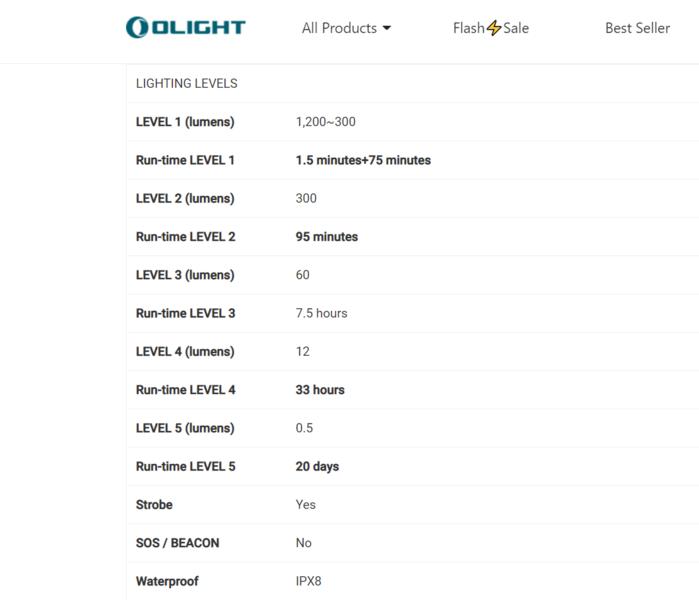Select the LEVEL 1 (lumens) row label
Viewport: 699px width, 600px height.
185,122
